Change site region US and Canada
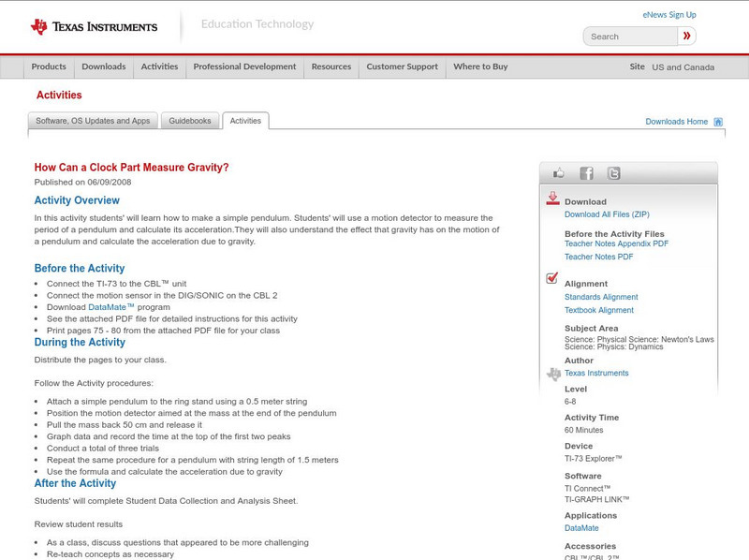This screenshot has height=560, width=749. pos(683,67)
